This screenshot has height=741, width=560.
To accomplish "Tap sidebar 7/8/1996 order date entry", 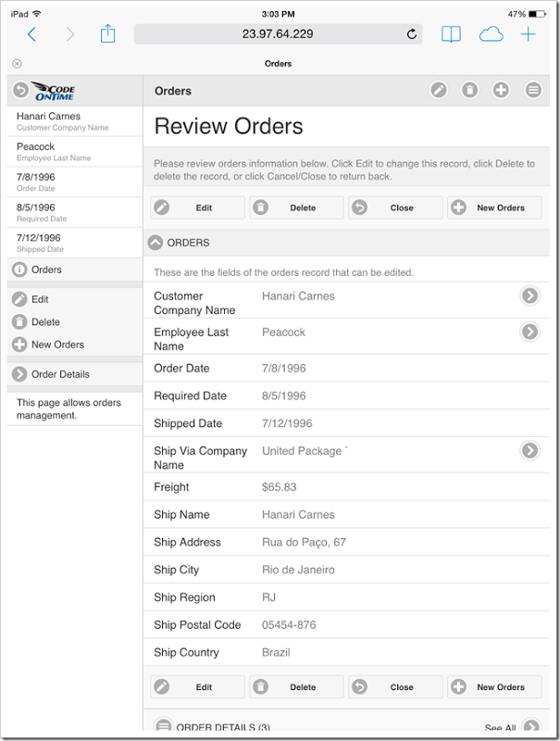I will tap(75, 182).
